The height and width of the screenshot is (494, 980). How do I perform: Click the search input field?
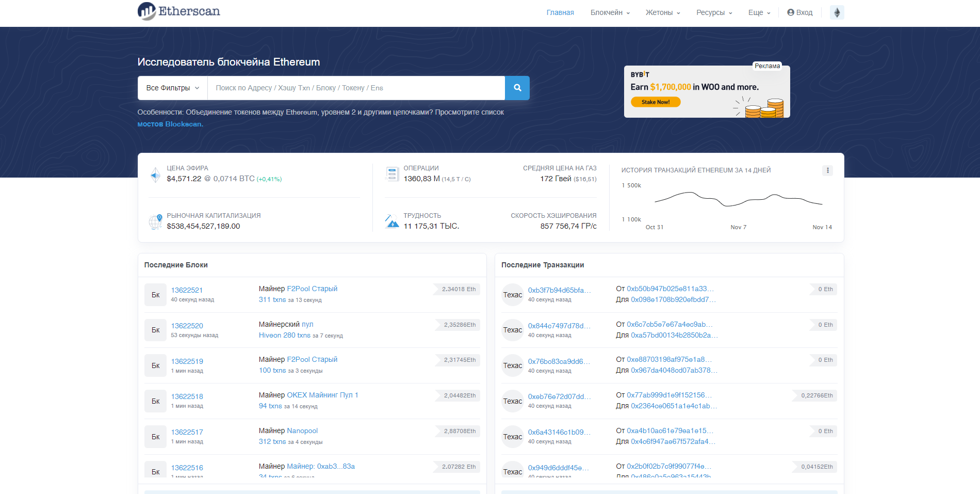356,88
